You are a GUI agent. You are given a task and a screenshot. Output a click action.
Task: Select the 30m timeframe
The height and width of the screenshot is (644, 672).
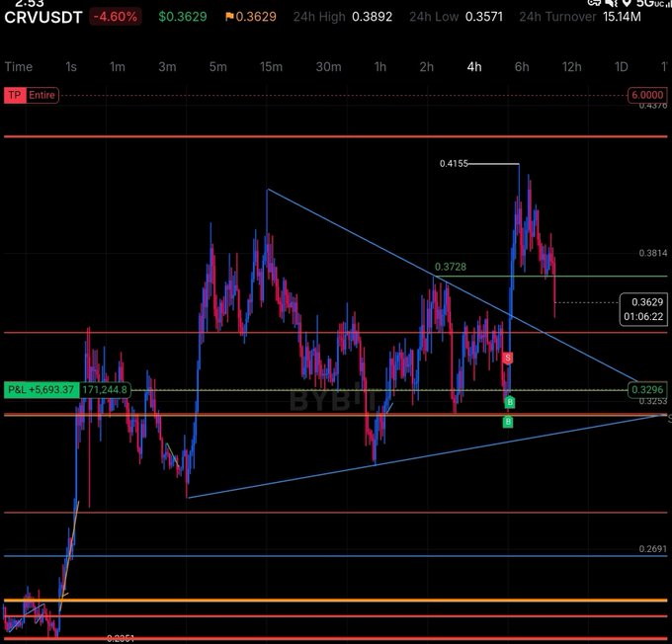tap(328, 67)
